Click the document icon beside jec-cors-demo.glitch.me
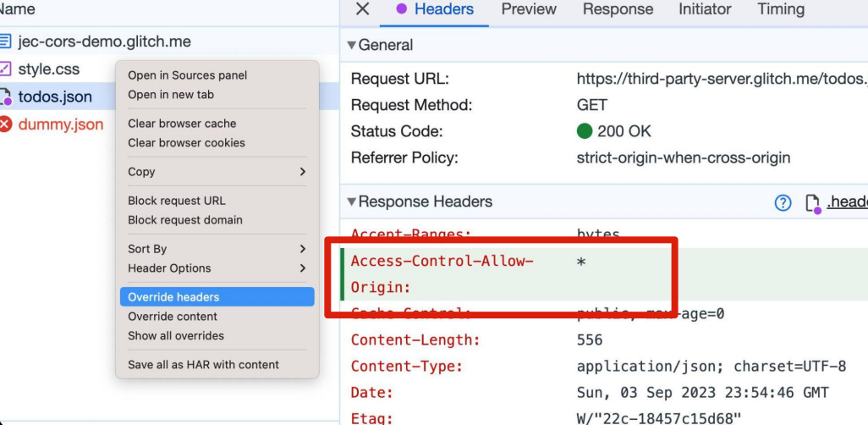This screenshot has height=425, width=868. tap(6, 41)
